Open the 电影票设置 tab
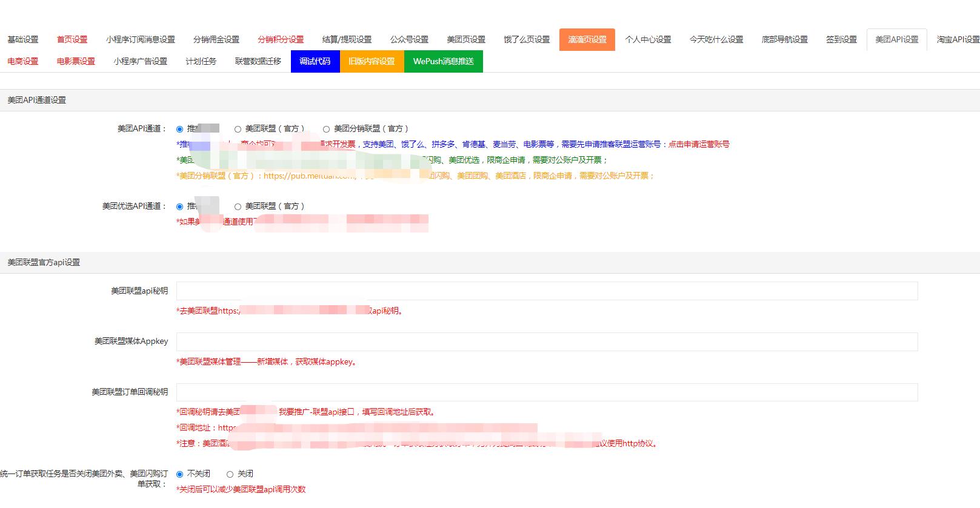 pyautogui.click(x=76, y=61)
